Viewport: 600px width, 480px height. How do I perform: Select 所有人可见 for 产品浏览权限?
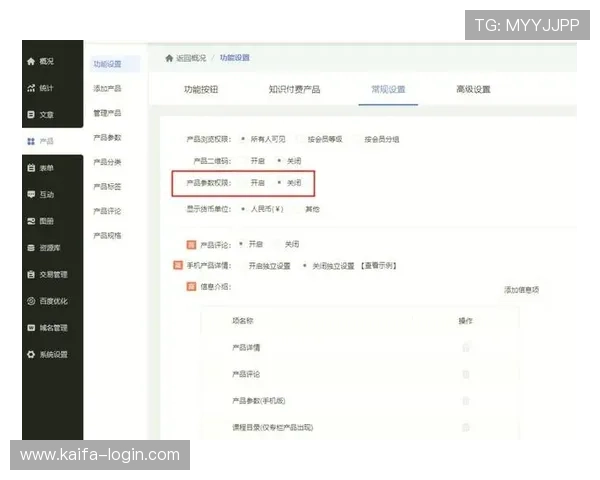(x=243, y=139)
